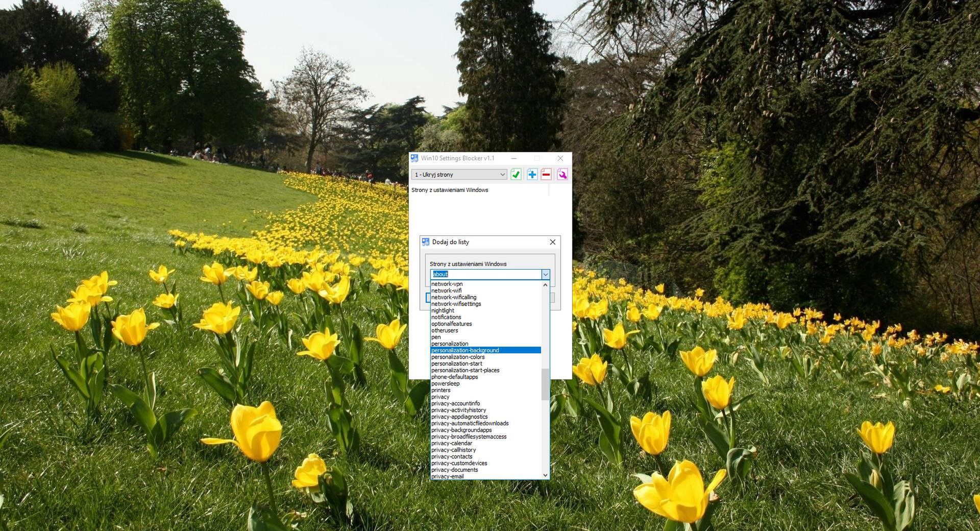Image resolution: width=980 pixels, height=531 pixels.
Task: Click the 'Strony z ustawieniami Windows' column header
Action: 480,190
